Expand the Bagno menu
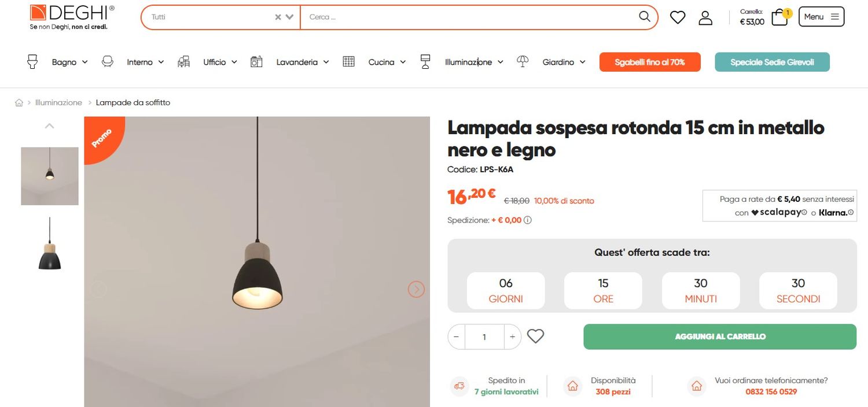Viewport: 868px width, 407px height. click(x=69, y=62)
